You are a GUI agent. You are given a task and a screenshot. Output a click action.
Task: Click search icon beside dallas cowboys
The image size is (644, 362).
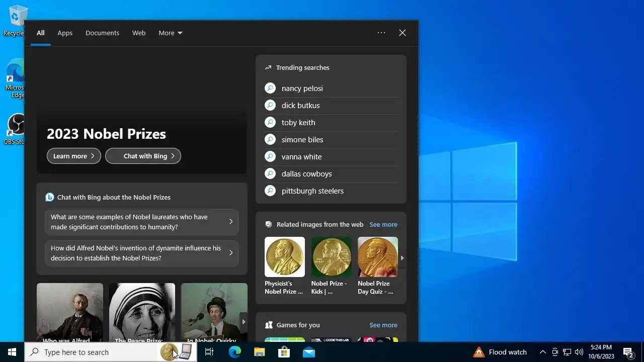(270, 173)
